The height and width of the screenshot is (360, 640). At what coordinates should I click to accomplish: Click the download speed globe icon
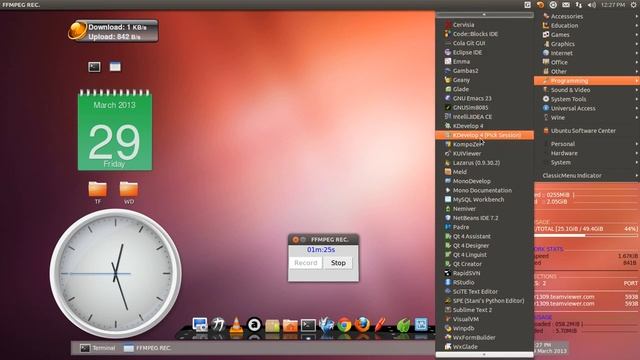(78, 31)
